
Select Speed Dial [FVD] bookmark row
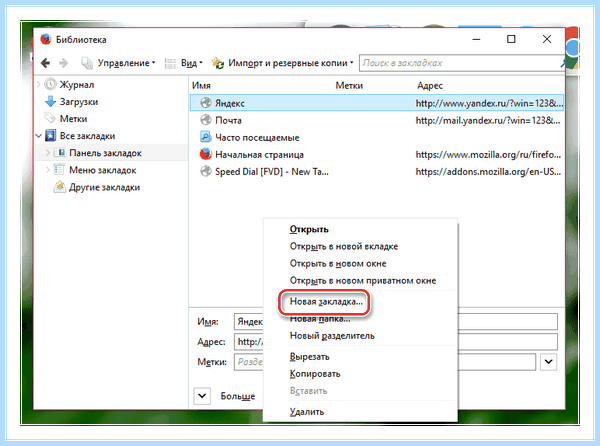tap(377, 172)
